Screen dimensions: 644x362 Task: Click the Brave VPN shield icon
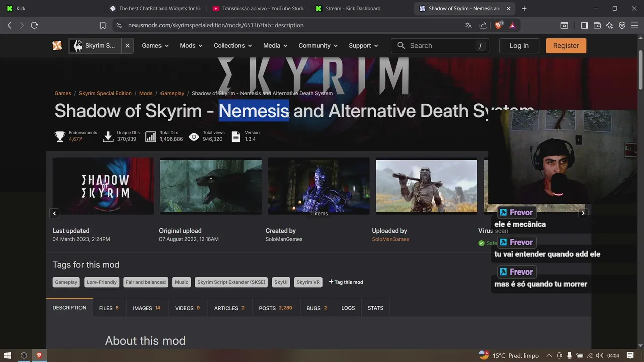622,25
